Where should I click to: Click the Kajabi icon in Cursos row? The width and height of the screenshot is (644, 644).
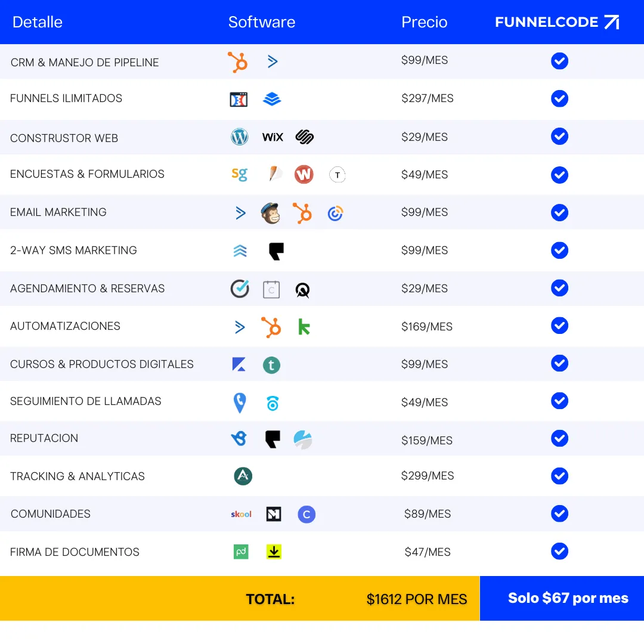[239, 364]
